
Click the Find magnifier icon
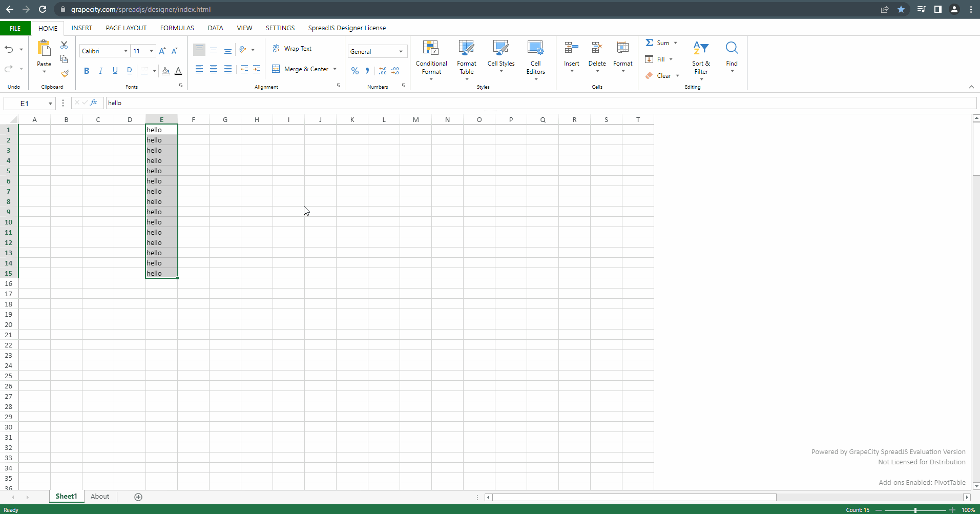coord(732,48)
